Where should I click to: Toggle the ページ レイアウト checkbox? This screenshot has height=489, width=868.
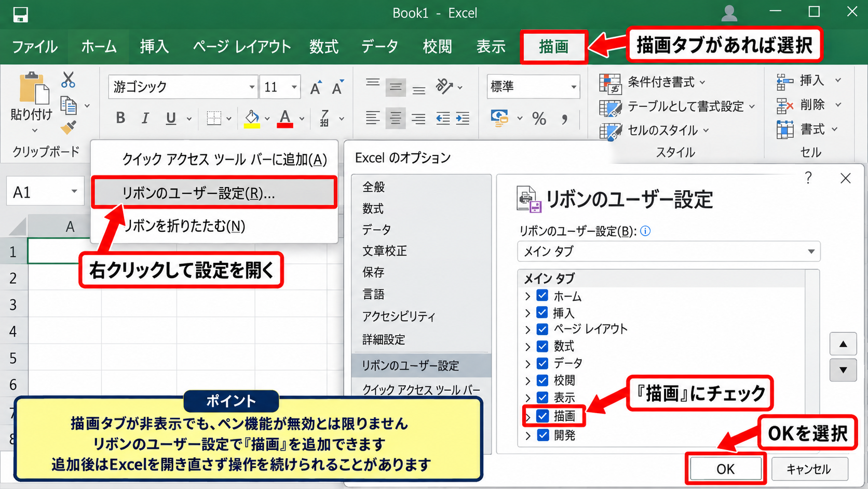(x=542, y=329)
